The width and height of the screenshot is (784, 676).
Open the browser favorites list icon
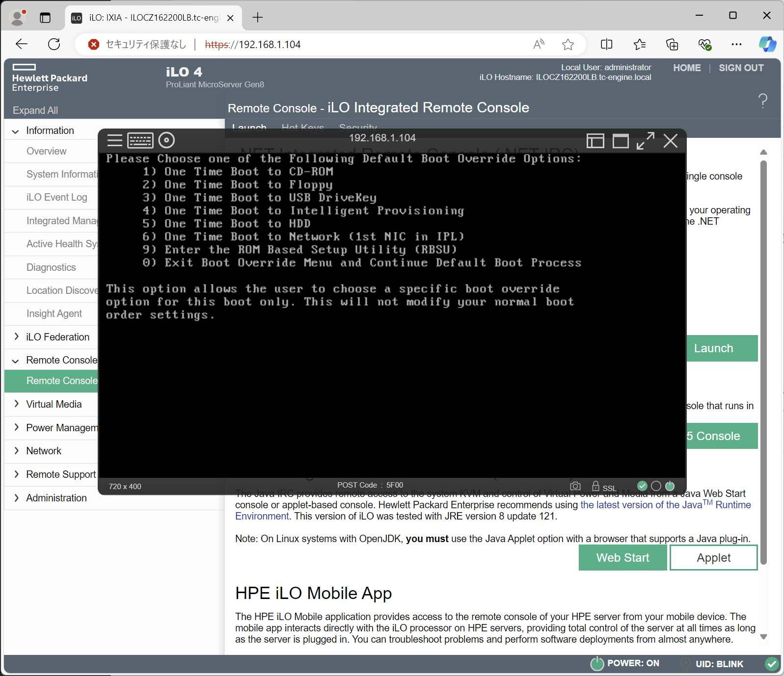coord(639,45)
